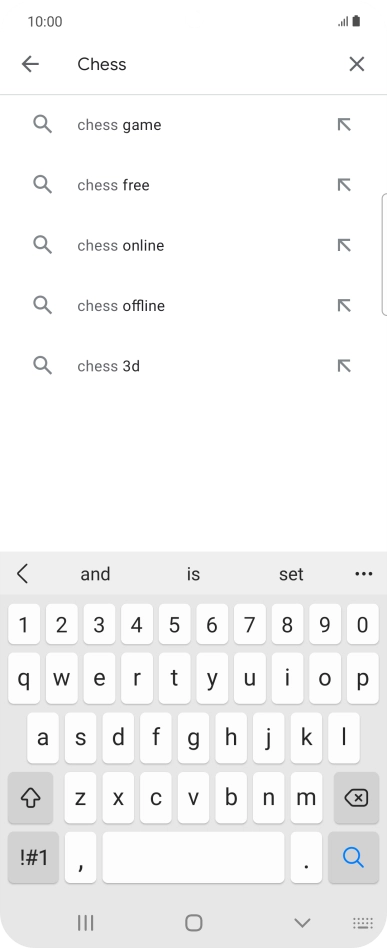Tap the blue search key on keyboard
Image resolution: width=387 pixels, height=948 pixels.
[x=353, y=857]
